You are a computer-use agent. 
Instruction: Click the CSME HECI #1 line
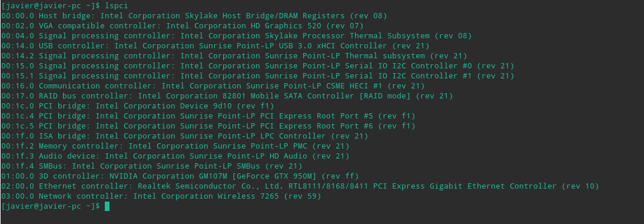pos(213,86)
